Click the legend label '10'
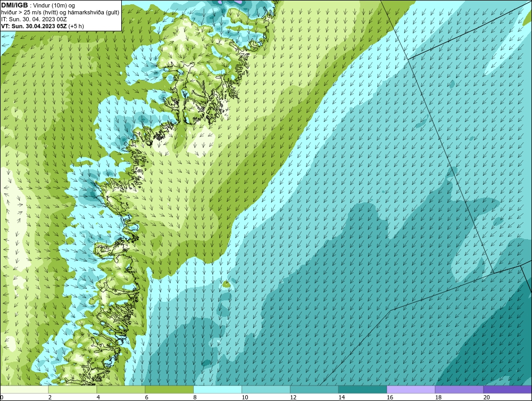Image resolution: width=532 pixels, height=401 pixels. [x=245, y=397]
